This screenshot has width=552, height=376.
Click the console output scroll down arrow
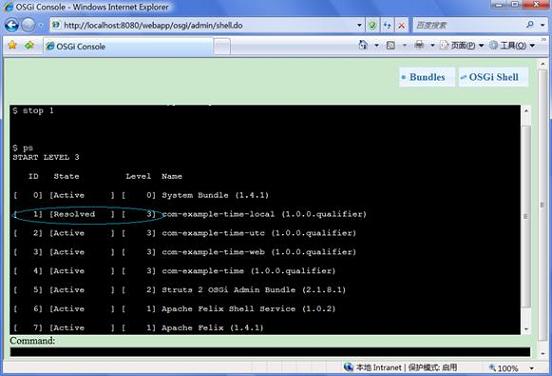pyautogui.click(x=526, y=329)
